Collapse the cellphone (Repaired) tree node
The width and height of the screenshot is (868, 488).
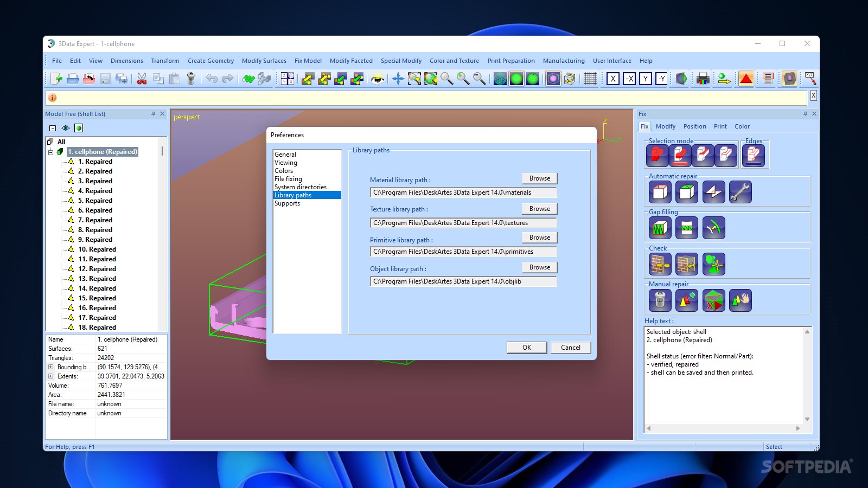click(x=51, y=152)
